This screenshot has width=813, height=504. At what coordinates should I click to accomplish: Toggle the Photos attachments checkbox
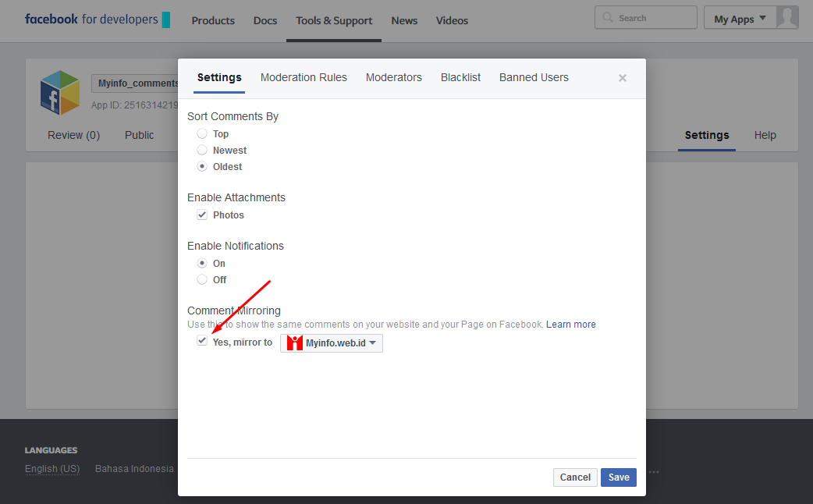pos(202,215)
